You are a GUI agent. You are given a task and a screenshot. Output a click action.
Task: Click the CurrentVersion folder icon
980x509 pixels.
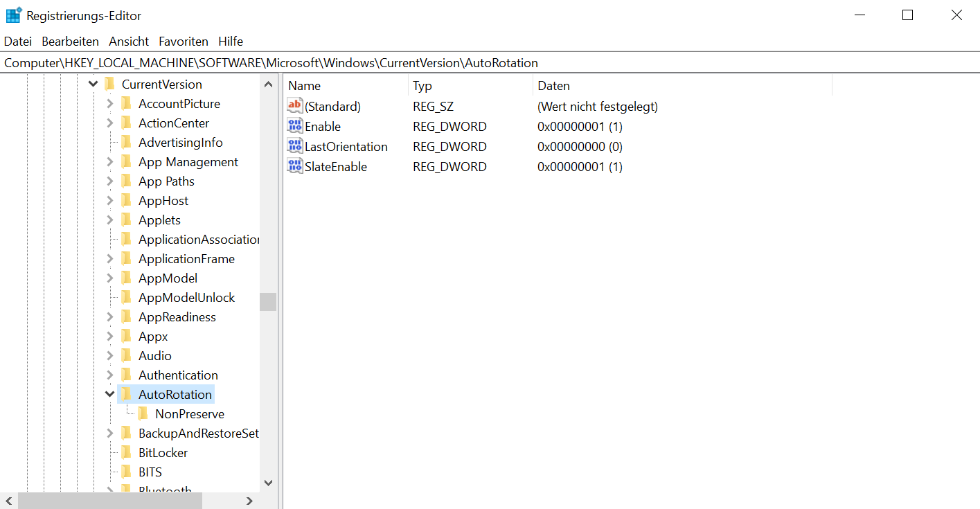coord(109,84)
